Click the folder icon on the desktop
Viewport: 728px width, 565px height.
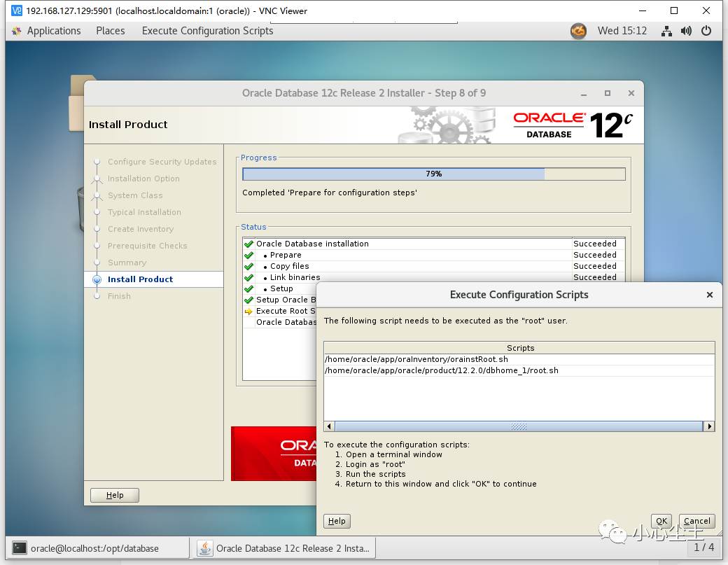point(76,103)
